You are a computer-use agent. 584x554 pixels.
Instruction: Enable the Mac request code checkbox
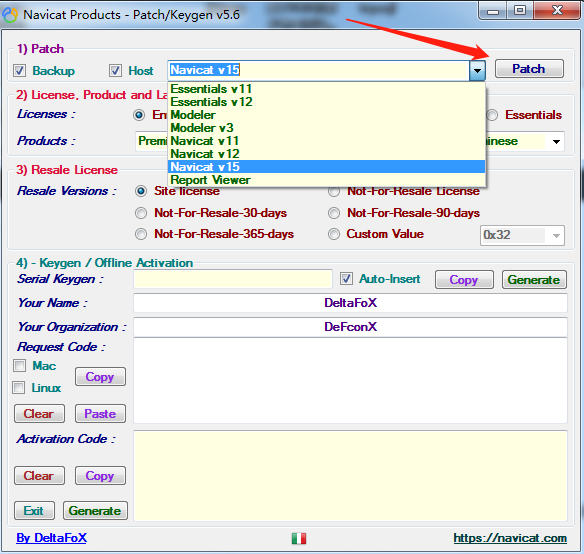click(19, 366)
